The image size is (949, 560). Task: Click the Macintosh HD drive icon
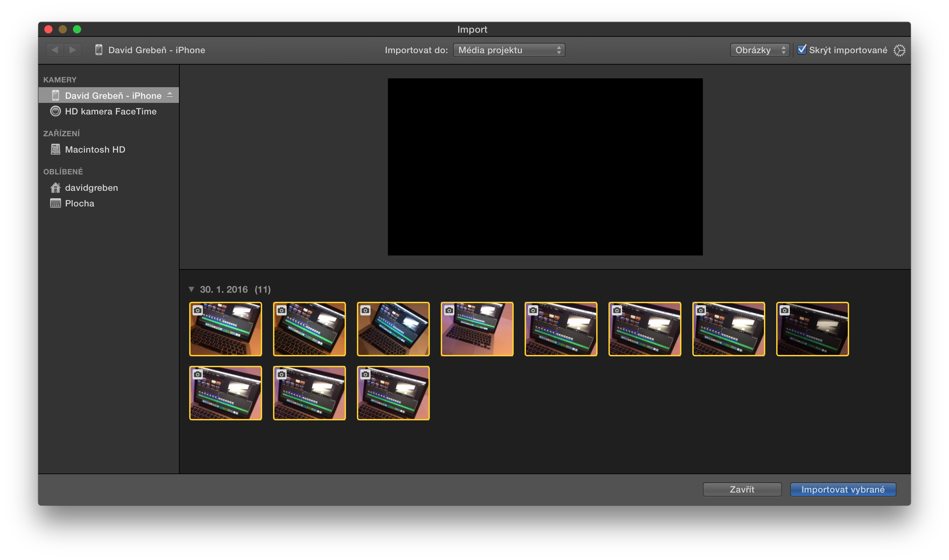(56, 150)
